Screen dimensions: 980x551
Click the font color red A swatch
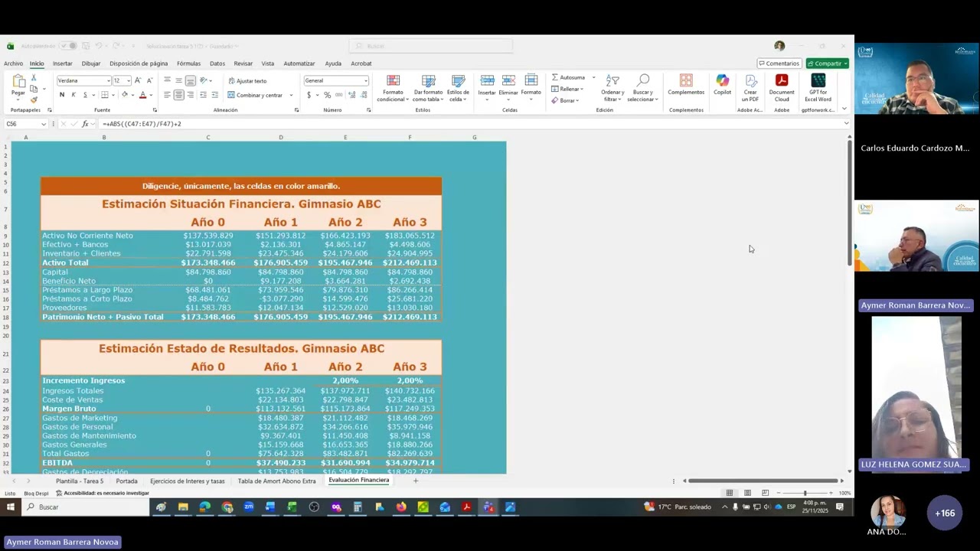pos(142,95)
